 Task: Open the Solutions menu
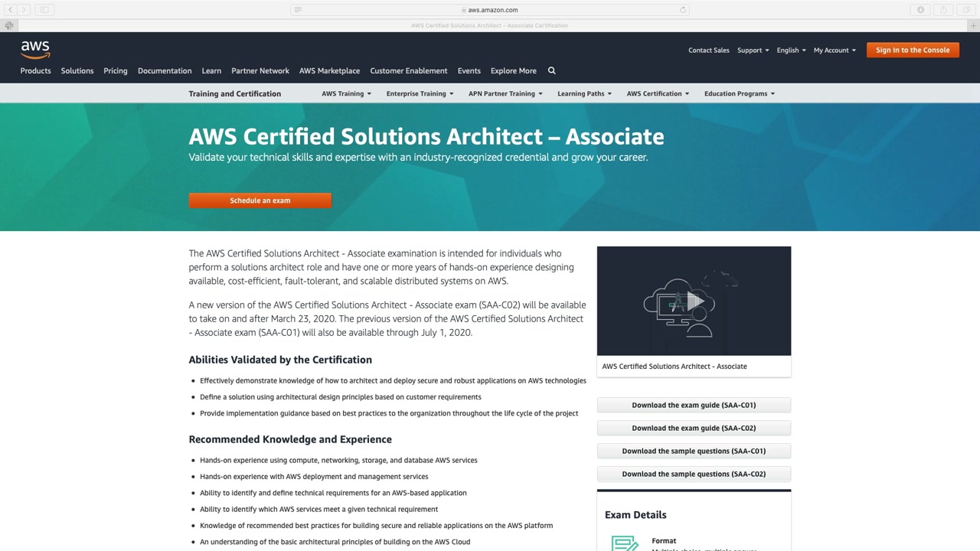click(77, 70)
